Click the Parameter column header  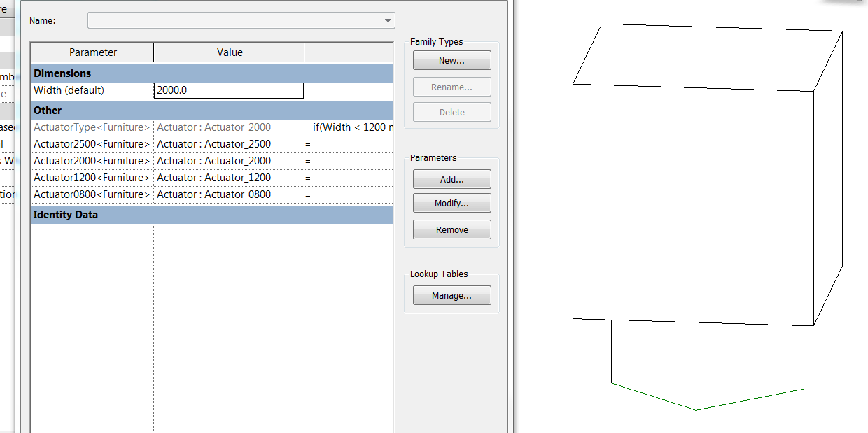coord(92,52)
